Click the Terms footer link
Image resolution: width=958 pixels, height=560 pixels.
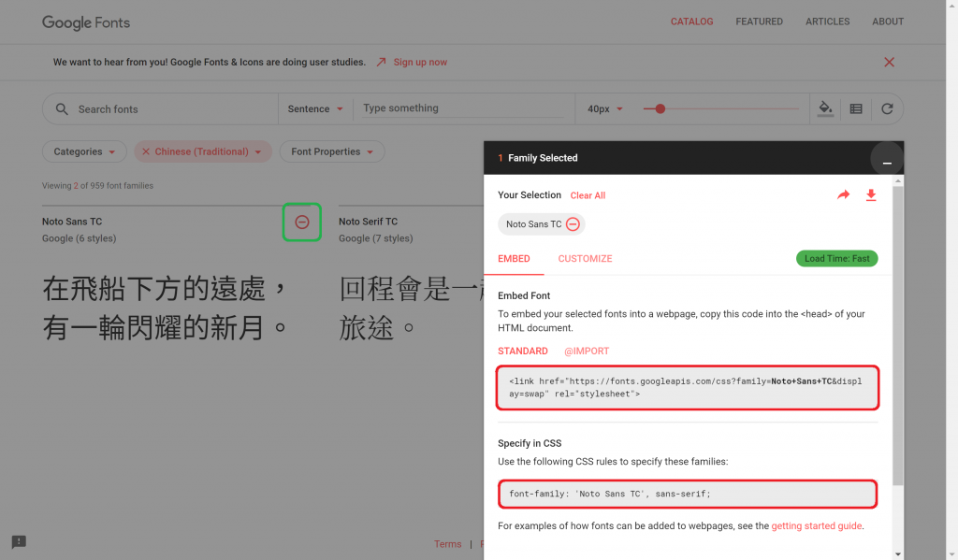448,544
